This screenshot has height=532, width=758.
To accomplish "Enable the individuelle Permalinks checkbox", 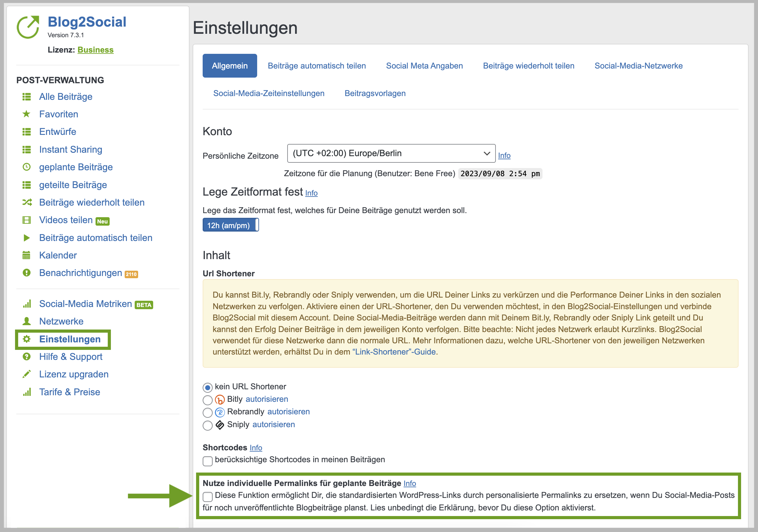I will coord(207,496).
